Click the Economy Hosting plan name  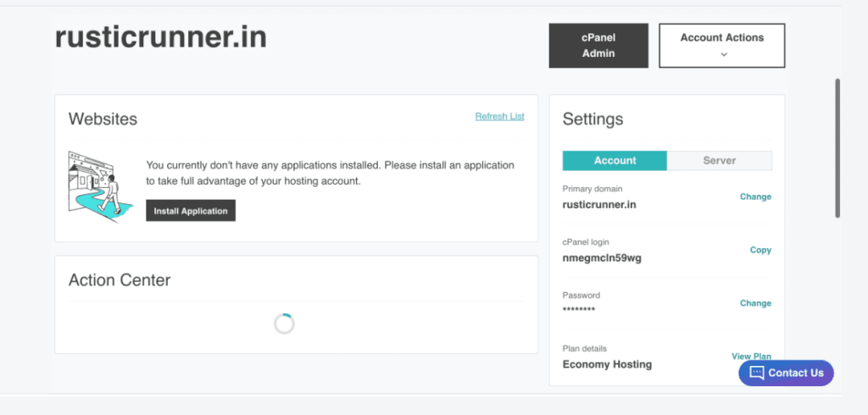click(607, 364)
